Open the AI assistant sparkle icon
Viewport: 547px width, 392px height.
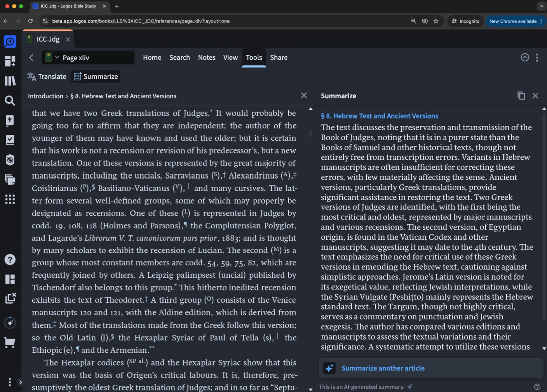[x=10, y=322]
